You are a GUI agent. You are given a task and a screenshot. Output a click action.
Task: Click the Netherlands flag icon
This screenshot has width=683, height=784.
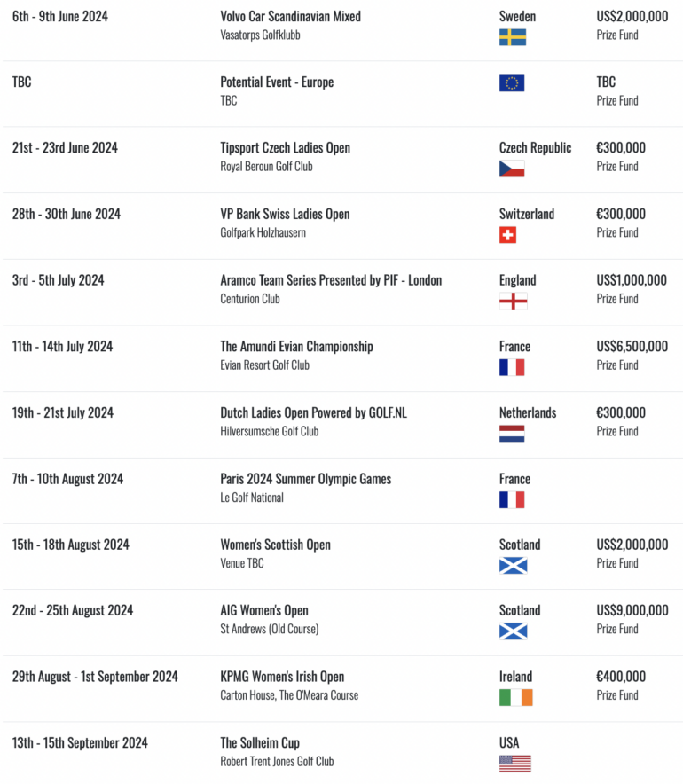coord(512,434)
